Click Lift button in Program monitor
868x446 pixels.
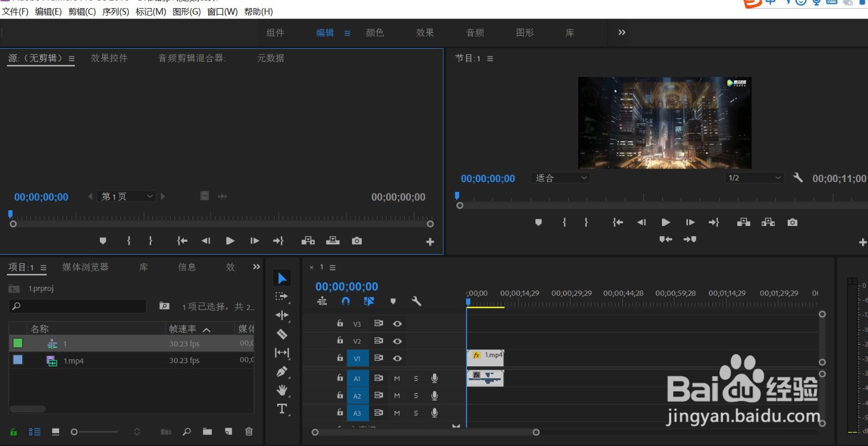coord(744,222)
